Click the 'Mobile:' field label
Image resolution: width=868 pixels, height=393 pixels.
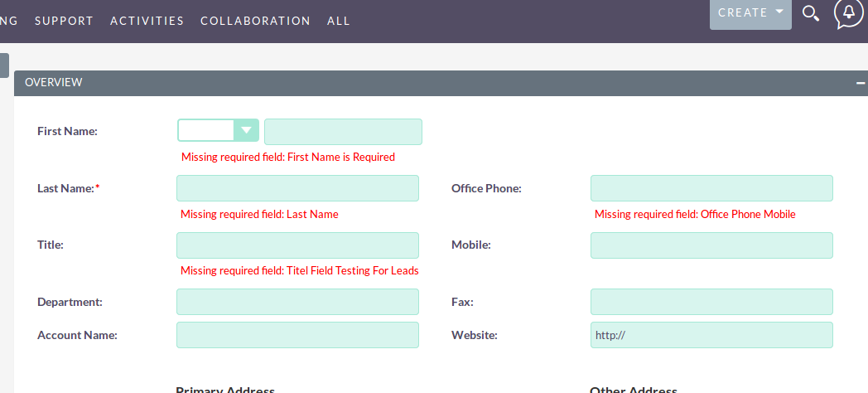(x=471, y=245)
